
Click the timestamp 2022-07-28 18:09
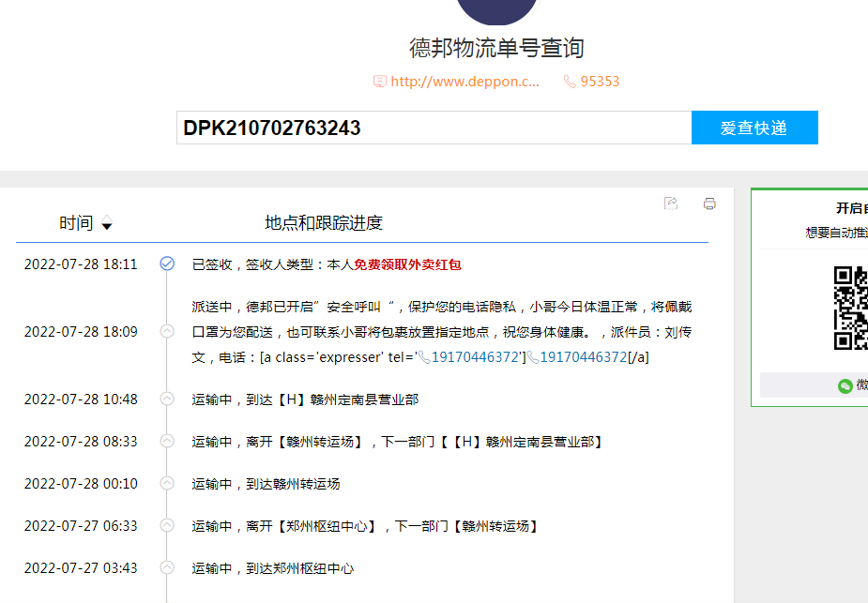point(81,332)
